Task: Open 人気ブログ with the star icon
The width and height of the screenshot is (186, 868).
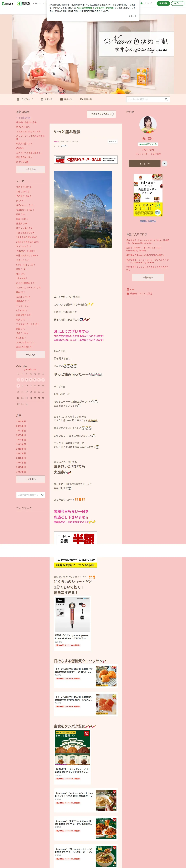Action: (x=146, y=3)
